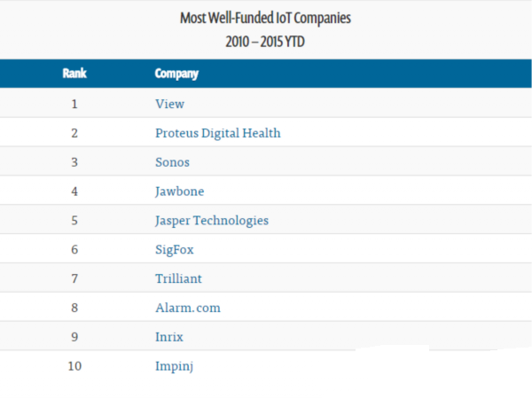Click the SigFox company link
Viewport: 532px width, 399px height.
[175, 249]
